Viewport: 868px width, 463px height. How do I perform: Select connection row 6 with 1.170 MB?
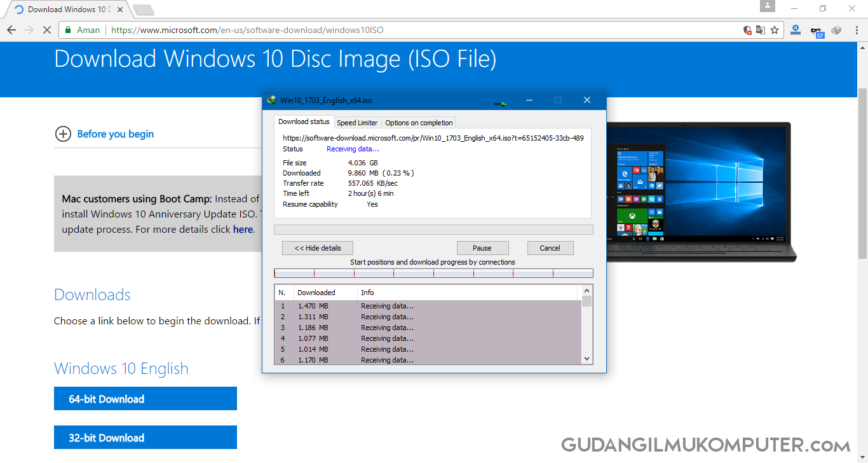pos(428,360)
